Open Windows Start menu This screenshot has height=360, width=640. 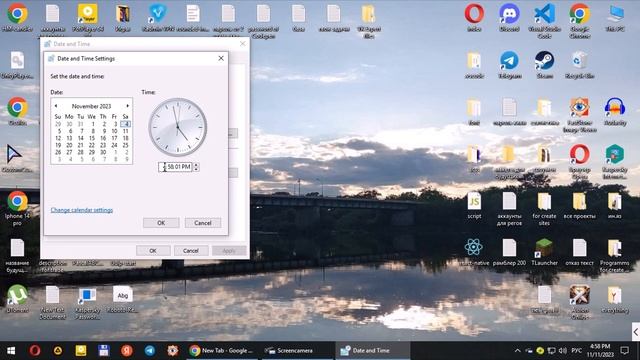[x=11, y=351]
